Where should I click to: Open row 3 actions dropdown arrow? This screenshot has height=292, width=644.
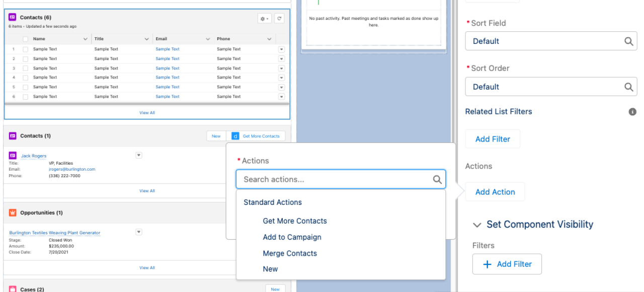[281, 68]
